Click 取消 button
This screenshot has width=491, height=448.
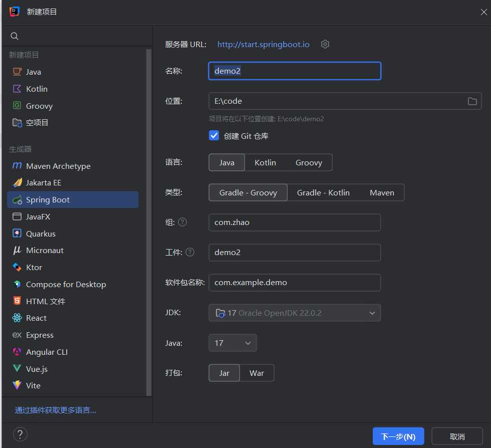457,436
